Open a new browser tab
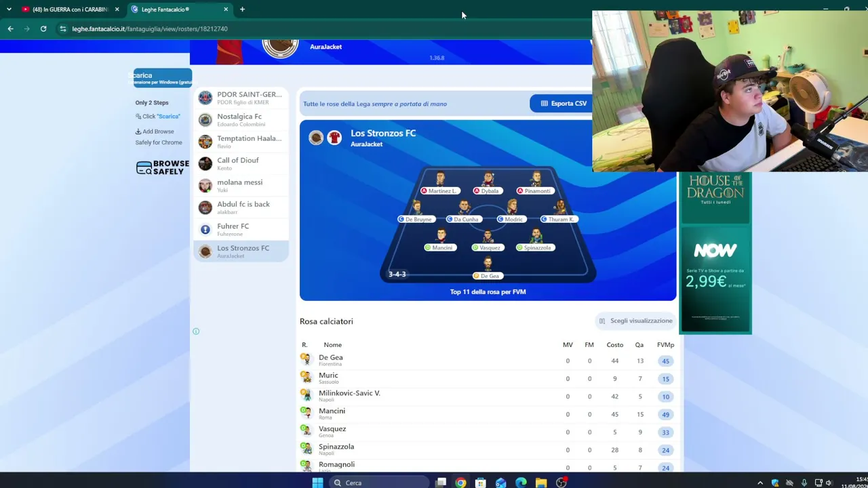This screenshot has height=488, width=868. point(242,9)
